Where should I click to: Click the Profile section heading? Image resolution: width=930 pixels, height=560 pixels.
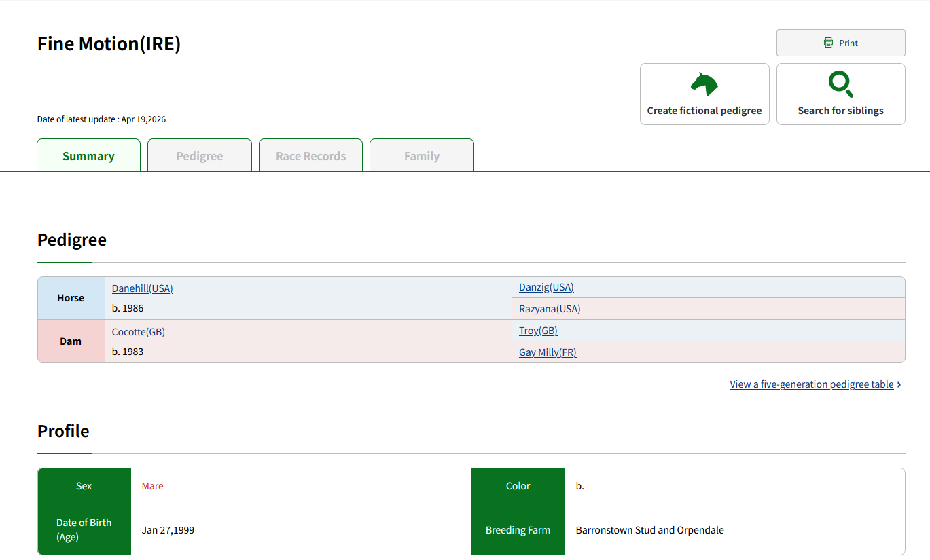(x=63, y=431)
